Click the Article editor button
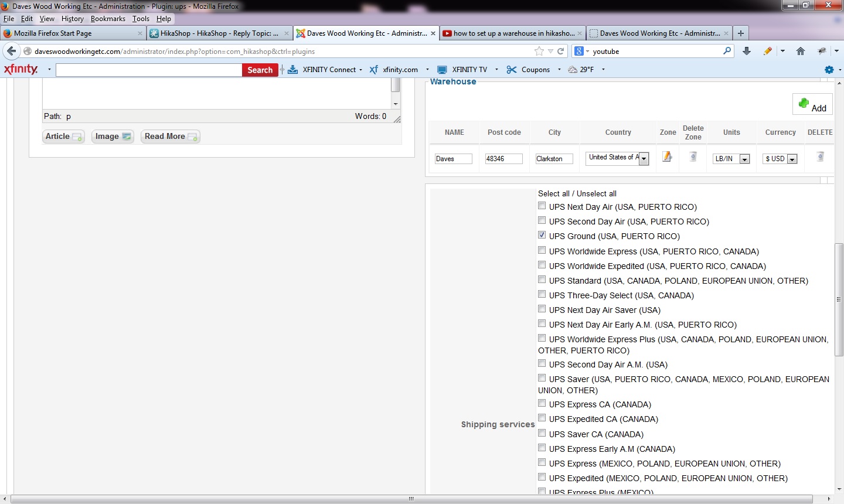844x504 pixels. pyautogui.click(x=63, y=137)
